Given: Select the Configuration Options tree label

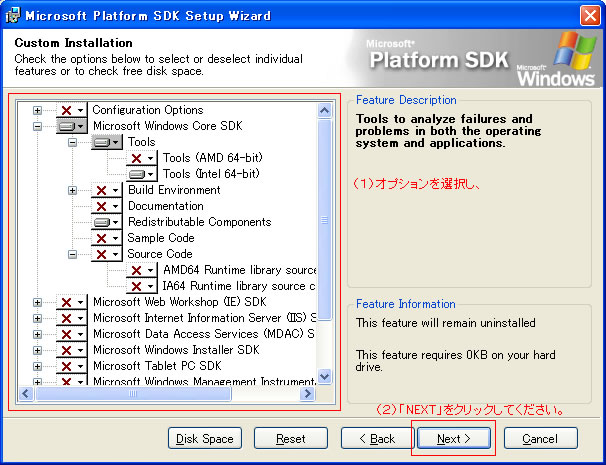Looking at the screenshot, I should pos(148,110).
